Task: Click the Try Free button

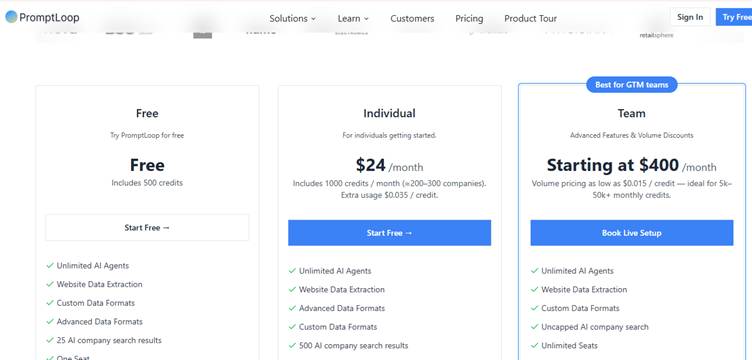Action: point(734,17)
